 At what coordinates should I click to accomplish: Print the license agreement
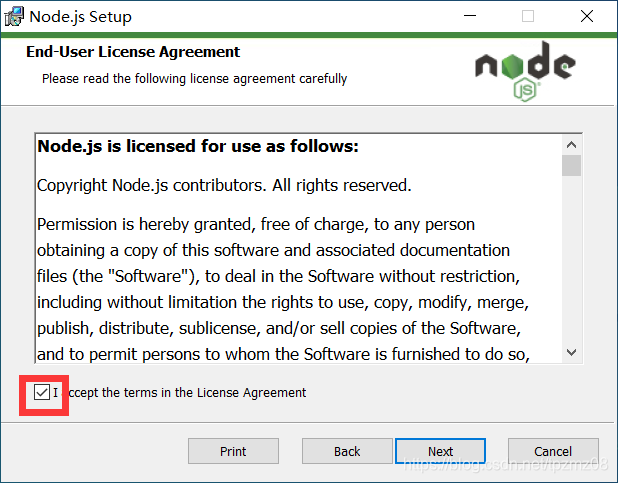(x=233, y=451)
